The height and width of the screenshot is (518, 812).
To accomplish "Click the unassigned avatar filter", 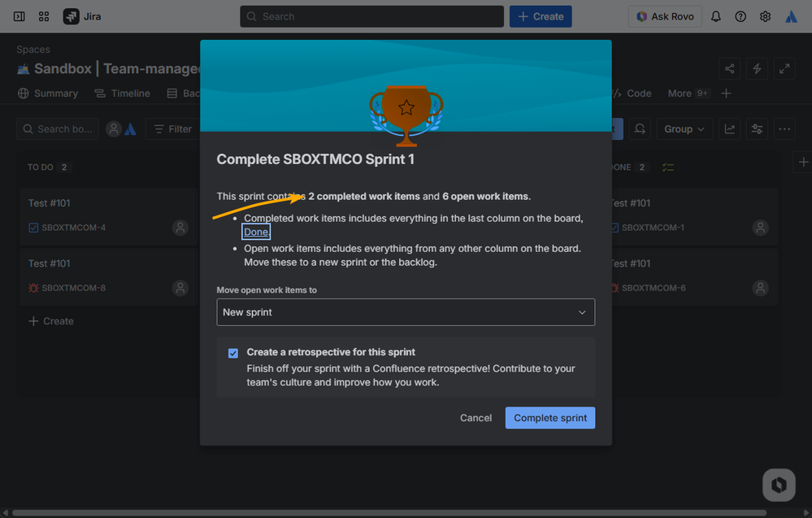I will click(114, 129).
